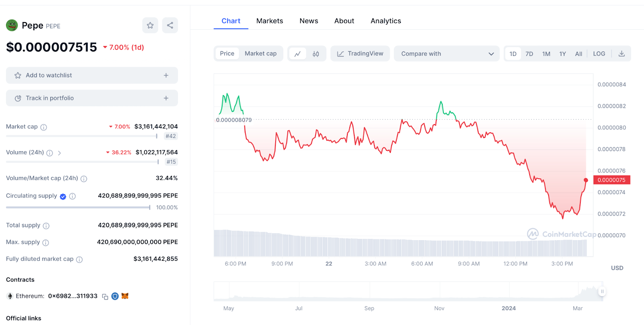
Task: Copy the Ethereum contract address
Action: (105, 296)
